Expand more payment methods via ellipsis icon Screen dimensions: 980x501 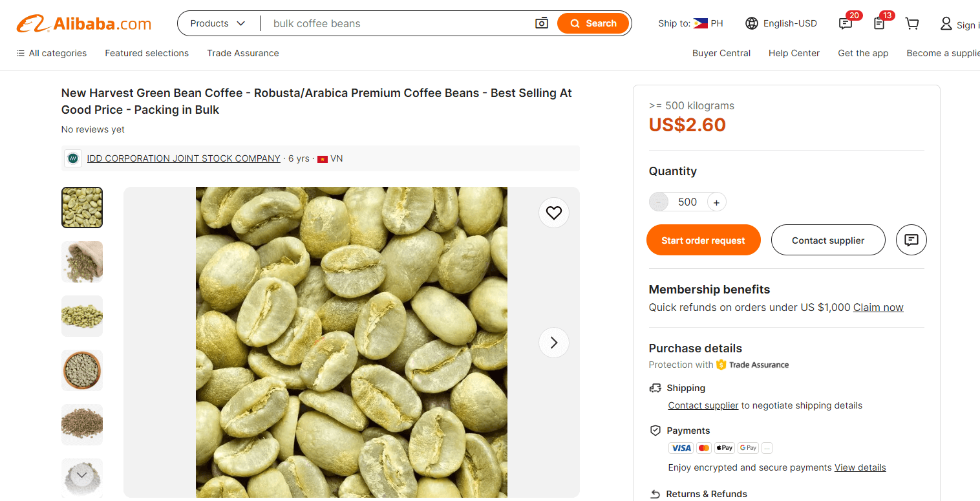tap(767, 447)
